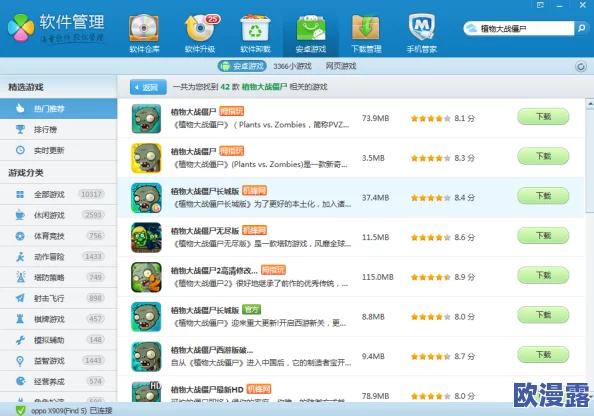Open 植物大战僵尸 73.9MB game icon
Screen dimensions: 594x416
(x=146, y=119)
